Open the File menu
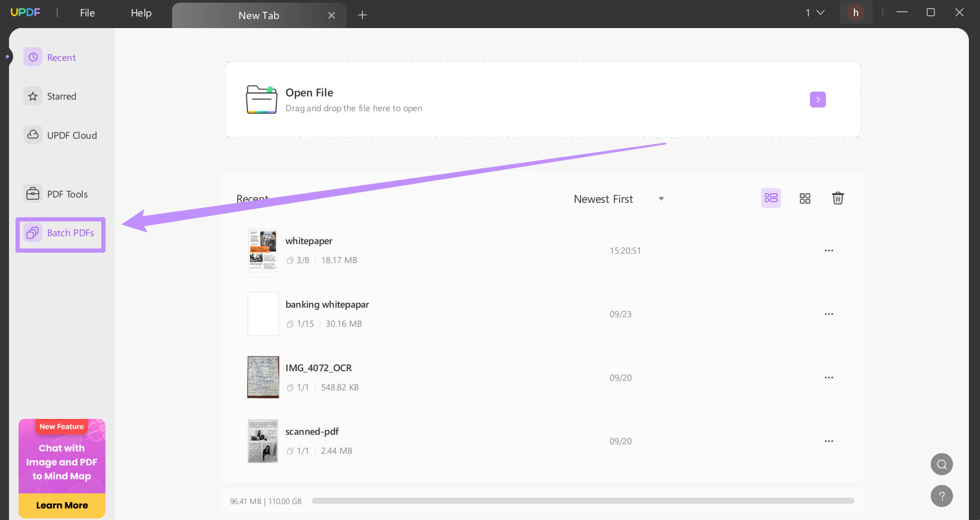 click(x=87, y=13)
